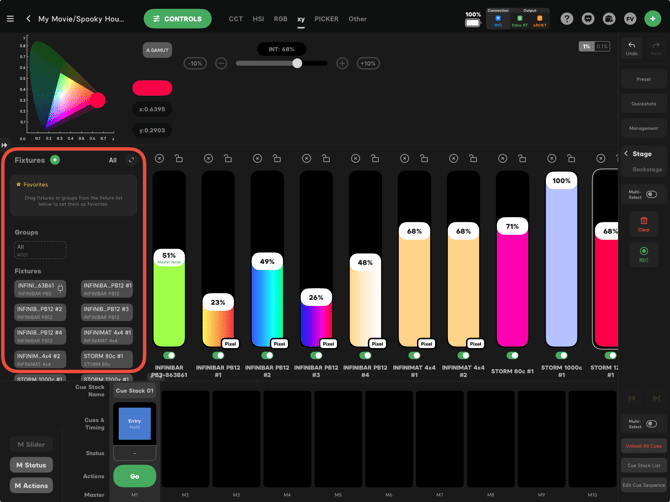Click Unload All Cues button
Viewport: 670px width, 502px height.
click(x=644, y=446)
